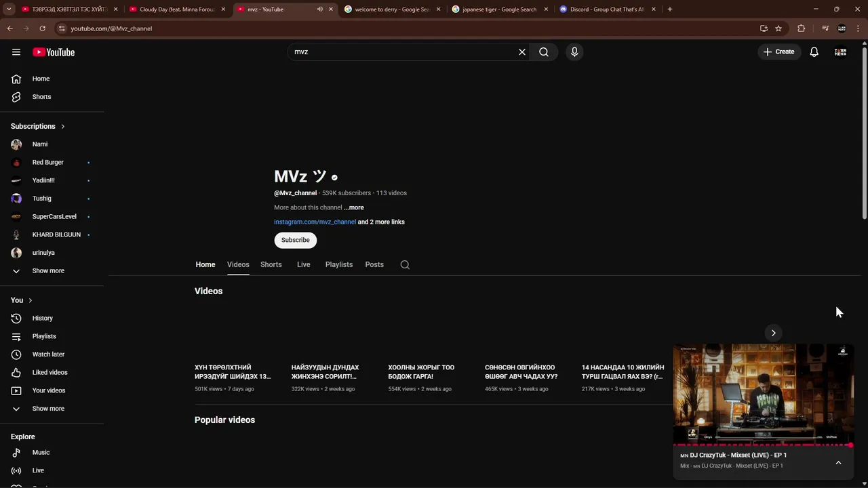
Task: Collapse the miniplayer queue chevron
Action: [838, 463]
